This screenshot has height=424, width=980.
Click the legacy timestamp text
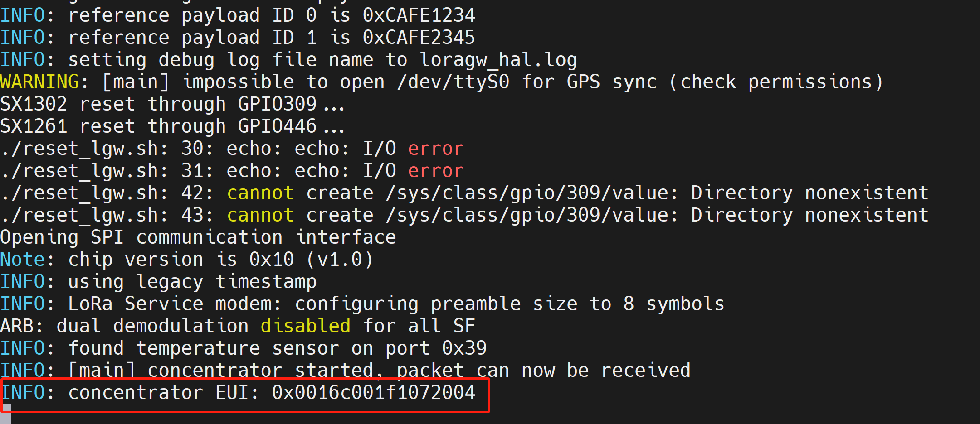point(226,282)
